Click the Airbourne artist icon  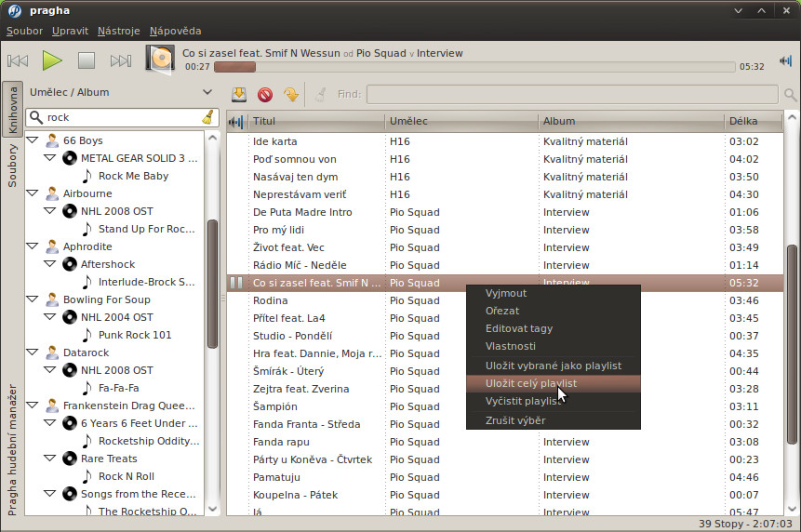52,193
